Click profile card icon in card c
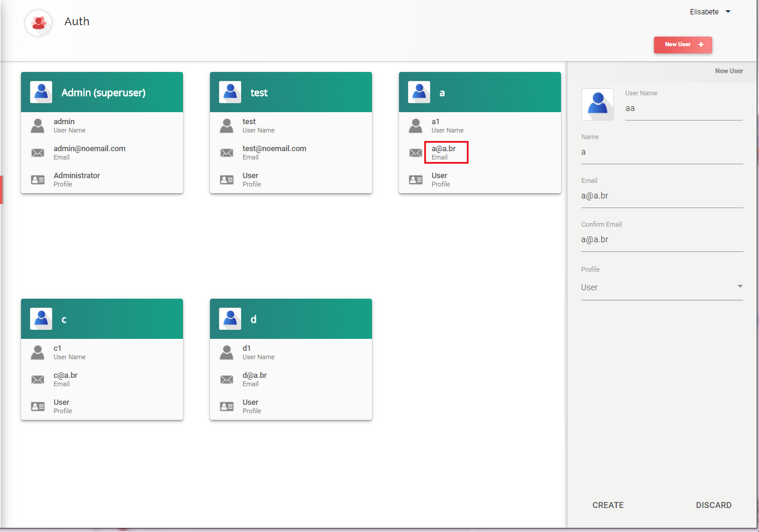The image size is (759, 532). point(38,406)
